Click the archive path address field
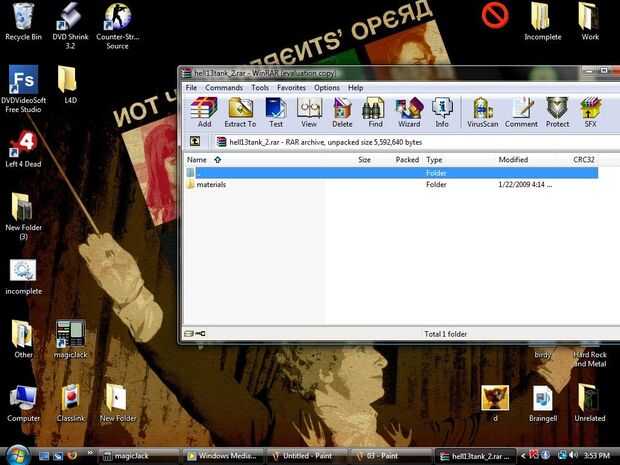620x465 pixels. (x=417, y=142)
